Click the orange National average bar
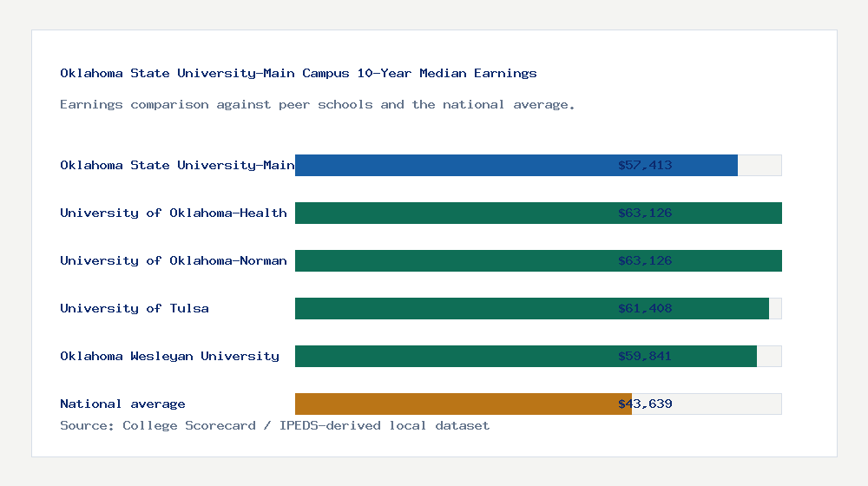Image resolution: width=868 pixels, height=486 pixels. pyautogui.click(x=464, y=404)
